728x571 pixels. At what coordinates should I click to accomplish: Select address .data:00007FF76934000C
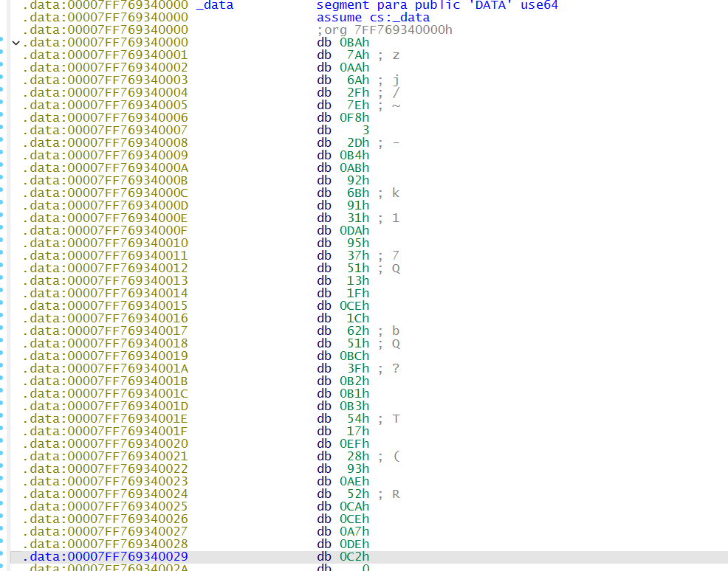coord(105,193)
